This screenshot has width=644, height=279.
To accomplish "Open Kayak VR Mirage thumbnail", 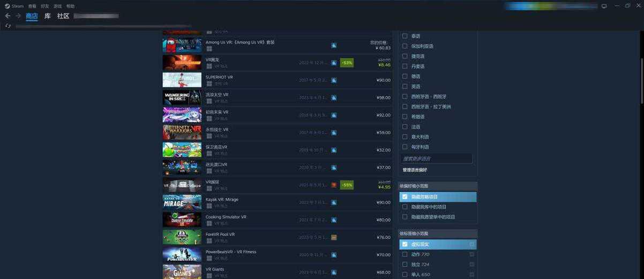I will [x=182, y=202].
